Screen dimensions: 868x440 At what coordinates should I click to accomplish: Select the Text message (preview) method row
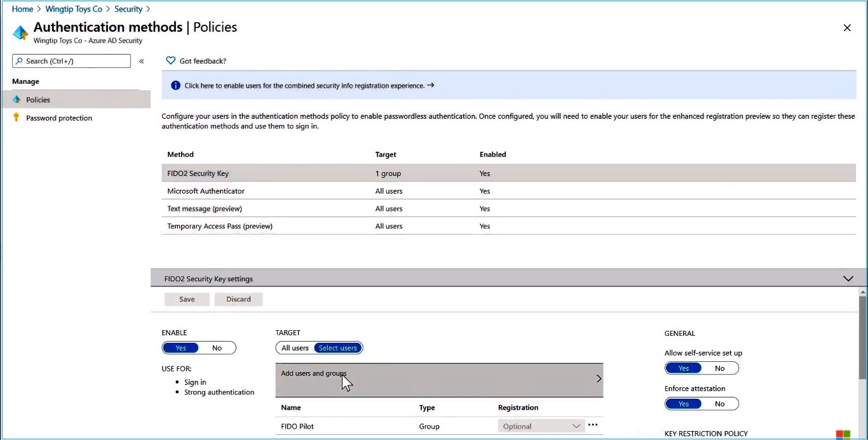509,209
